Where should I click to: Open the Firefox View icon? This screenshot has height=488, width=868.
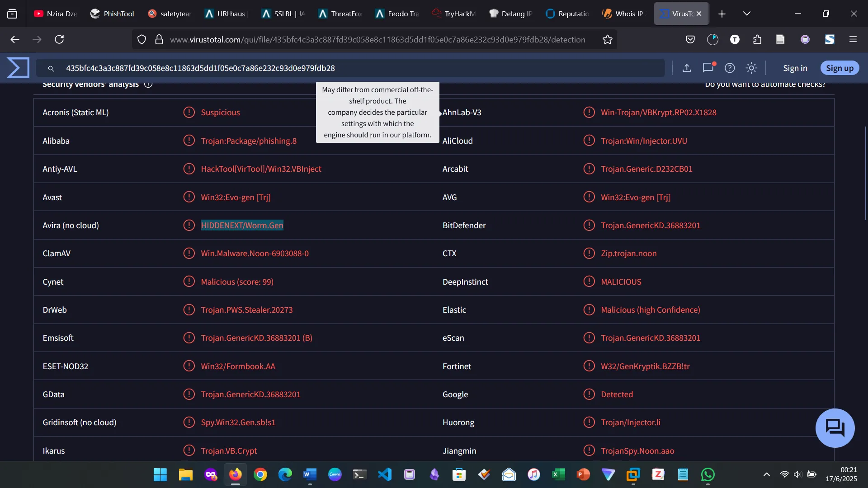click(12, 14)
